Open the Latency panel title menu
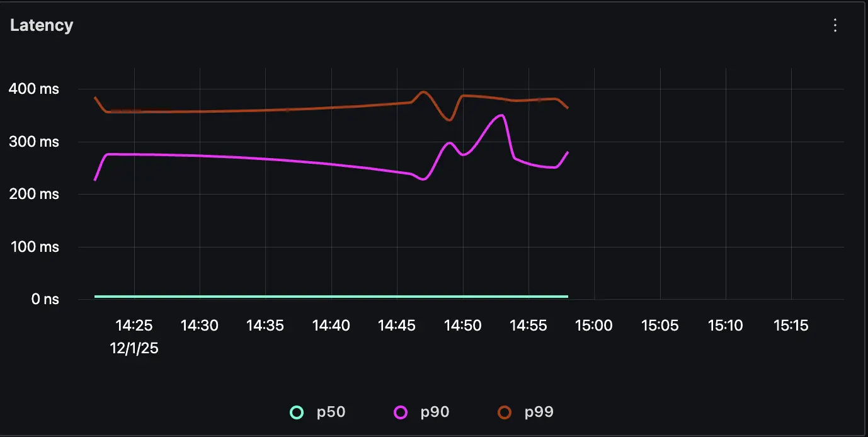 [42, 25]
